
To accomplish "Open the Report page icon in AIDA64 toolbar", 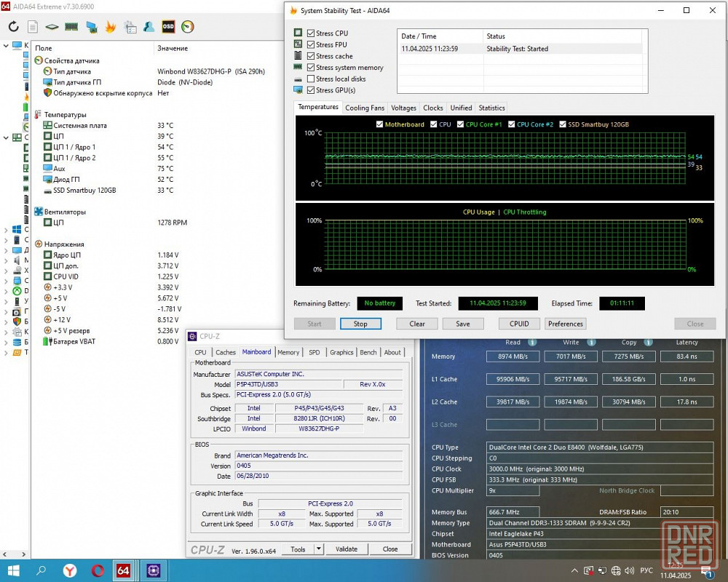I will (x=33, y=26).
